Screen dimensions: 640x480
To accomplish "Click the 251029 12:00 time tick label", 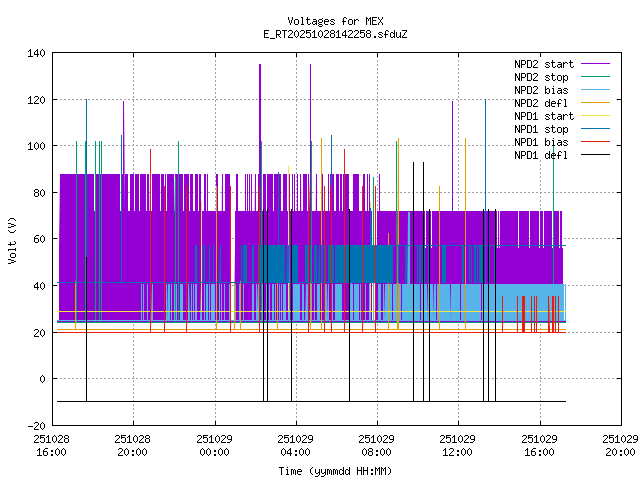I will pyautogui.click(x=458, y=445).
